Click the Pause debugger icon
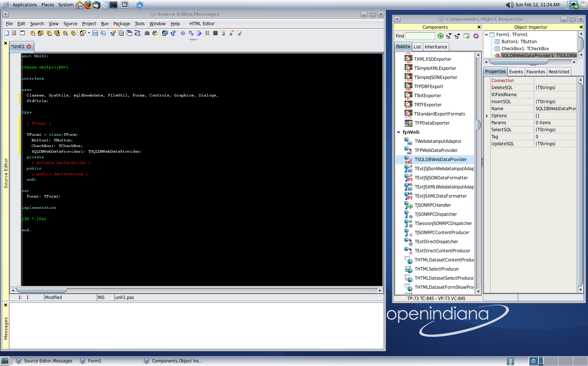Viewport: 588px width, 366px height. pos(207,33)
